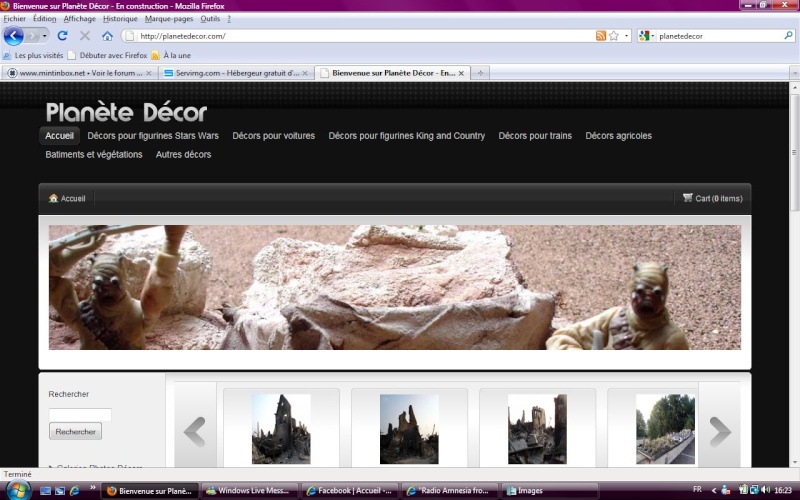Click the page identity icon in address bar
The image size is (800, 500).
tap(130, 36)
